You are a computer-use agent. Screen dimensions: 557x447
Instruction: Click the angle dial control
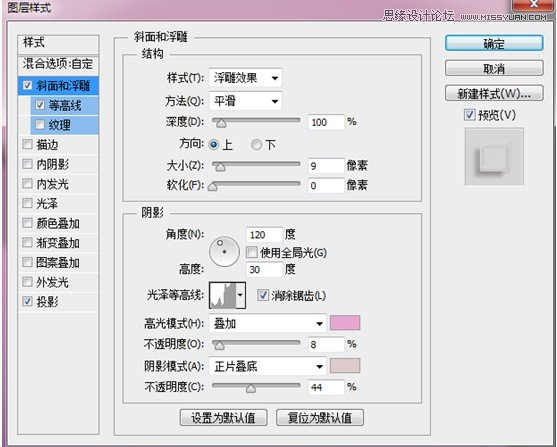point(225,252)
